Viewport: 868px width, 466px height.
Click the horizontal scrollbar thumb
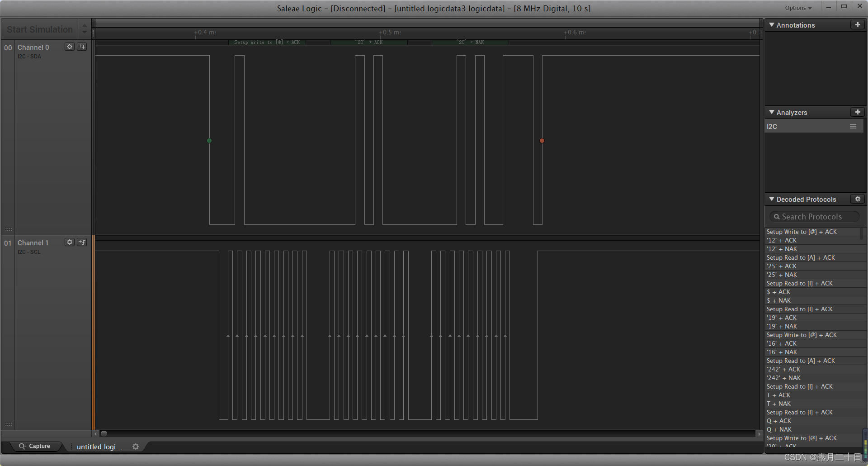104,433
